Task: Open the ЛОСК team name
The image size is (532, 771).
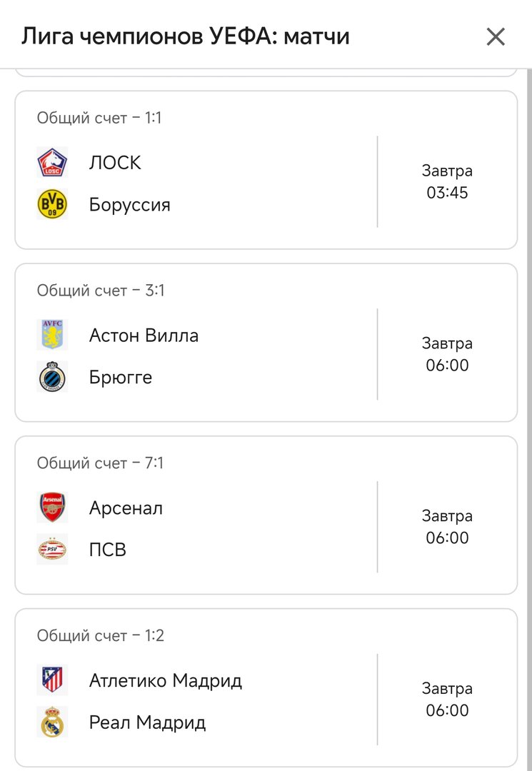Action: (115, 163)
